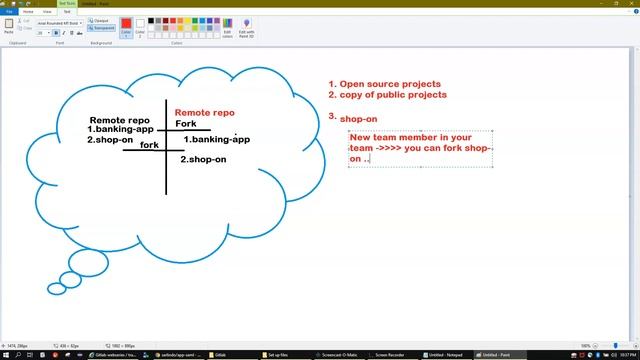Click Undo in quick access toolbar

21,3
